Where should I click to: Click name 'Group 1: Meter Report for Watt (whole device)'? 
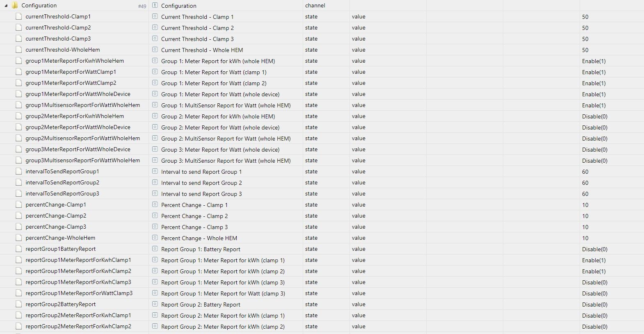tap(220, 94)
